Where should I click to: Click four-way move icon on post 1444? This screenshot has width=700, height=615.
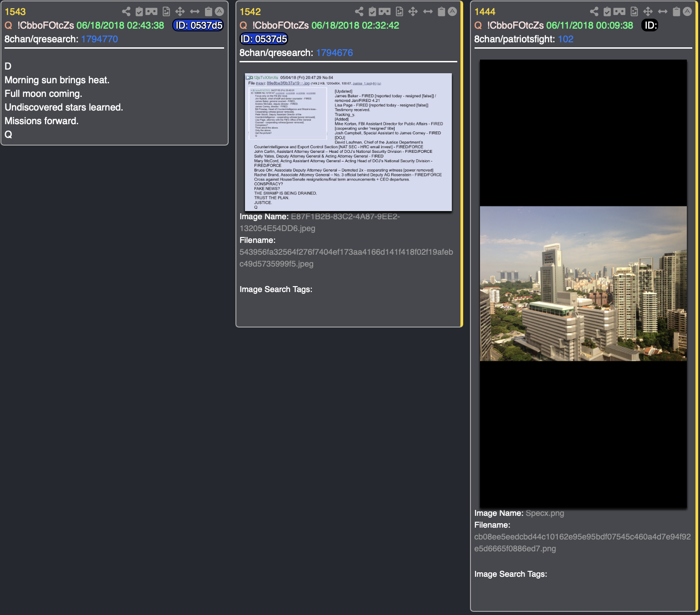click(x=648, y=11)
